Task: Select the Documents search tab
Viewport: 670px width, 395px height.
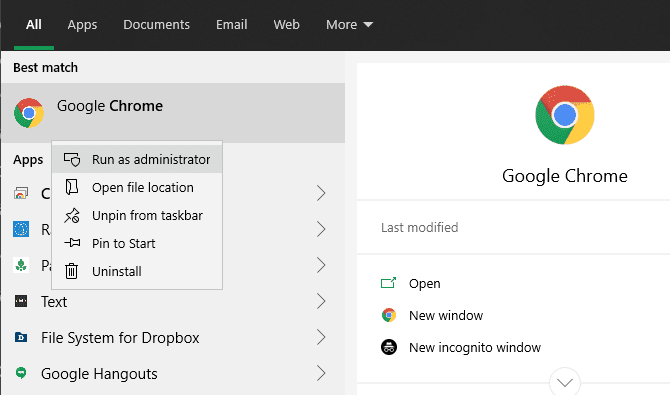Action: click(x=156, y=24)
